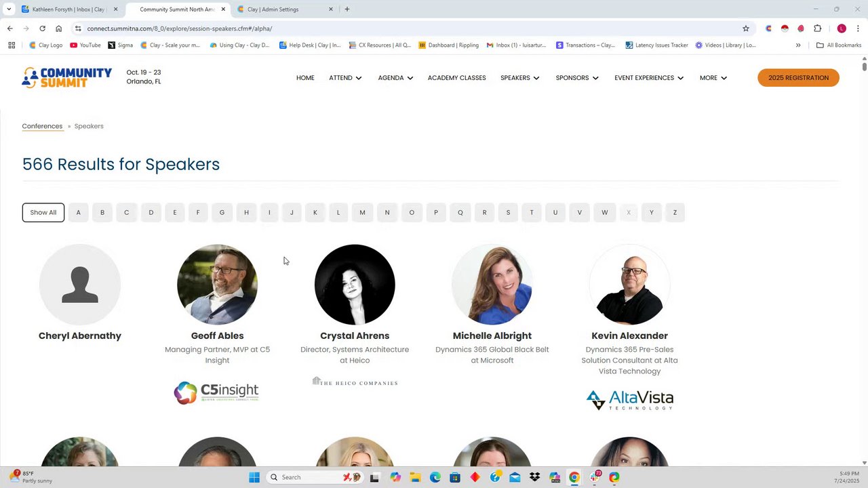Open a new browser tab

pos(347,9)
